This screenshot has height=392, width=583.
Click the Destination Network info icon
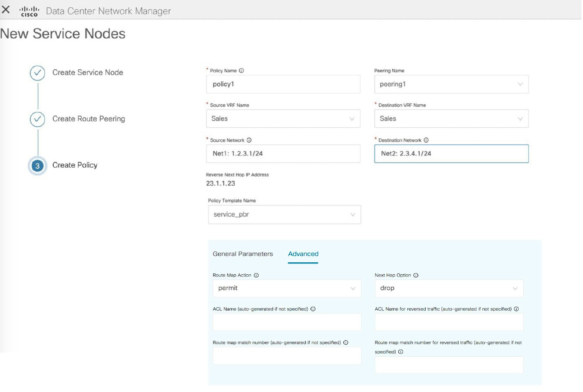[426, 140]
